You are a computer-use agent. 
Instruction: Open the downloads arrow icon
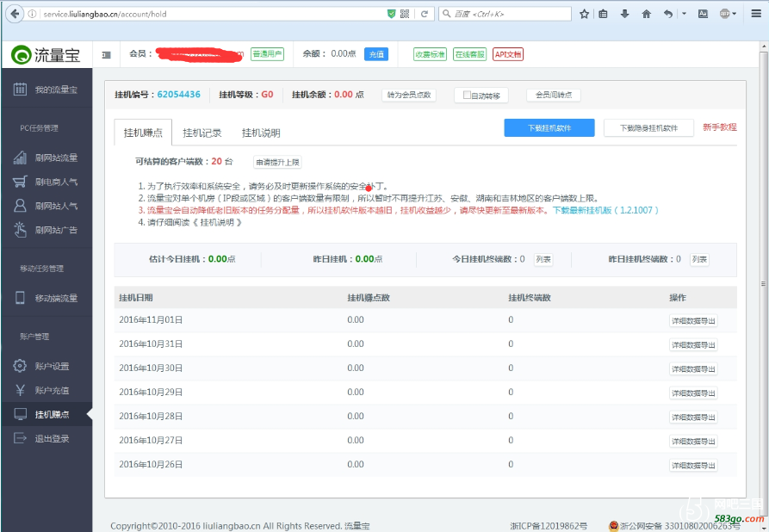[x=624, y=15]
